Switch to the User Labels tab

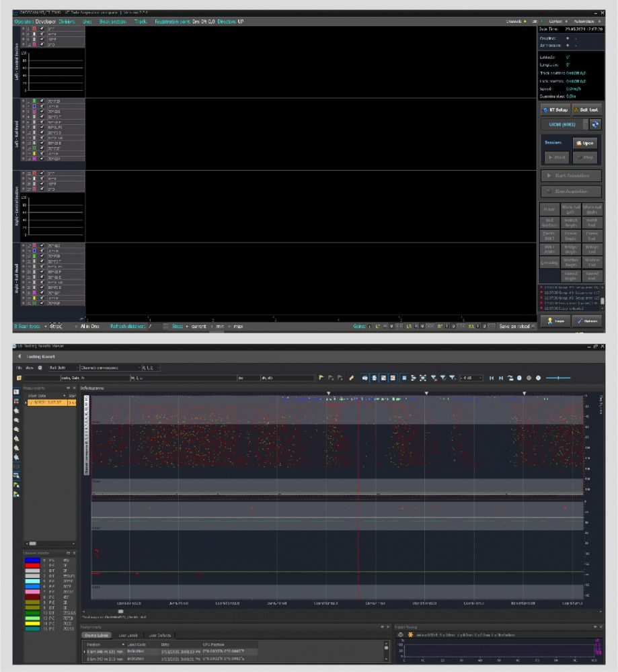(127, 635)
